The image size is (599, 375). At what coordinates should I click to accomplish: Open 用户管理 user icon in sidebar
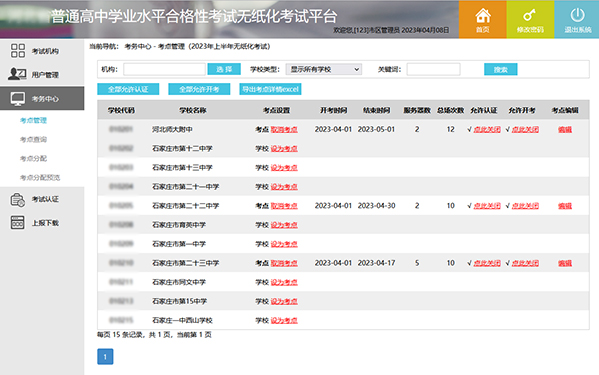pos(17,74)
